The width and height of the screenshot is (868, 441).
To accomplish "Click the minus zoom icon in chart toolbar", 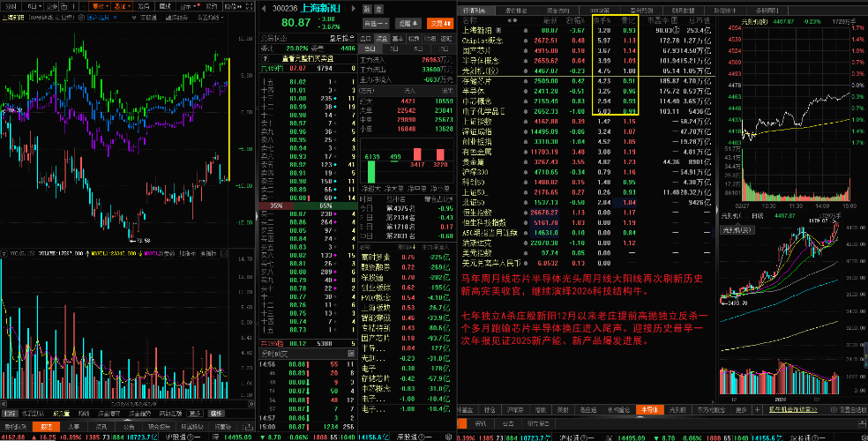I will point(84,7).
